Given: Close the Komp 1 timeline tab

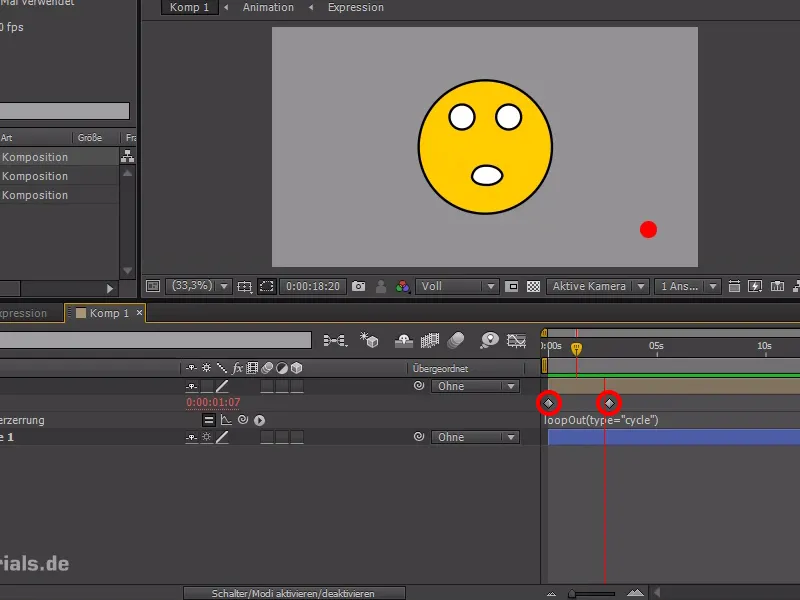Looking at the screenshot, I should [139, 312].
